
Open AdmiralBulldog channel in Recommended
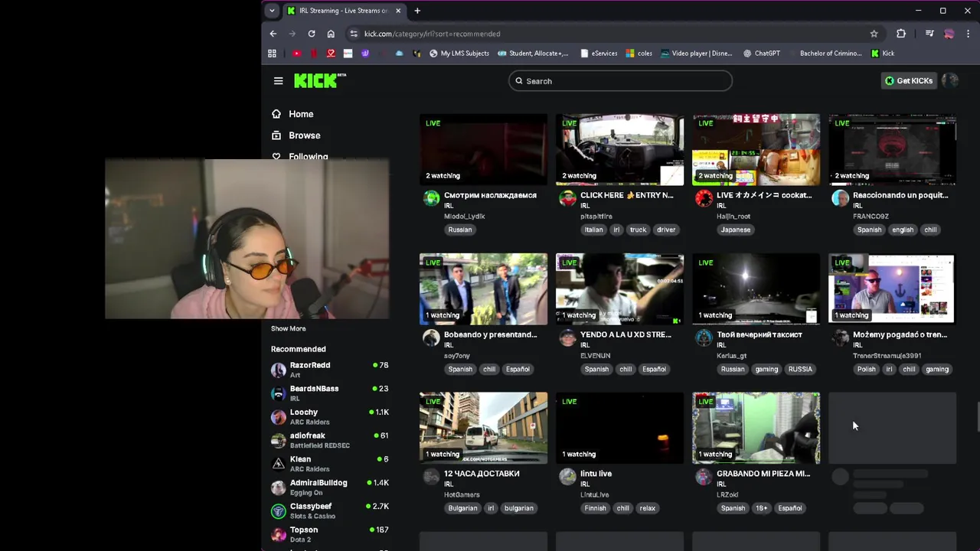click(330, 487)
